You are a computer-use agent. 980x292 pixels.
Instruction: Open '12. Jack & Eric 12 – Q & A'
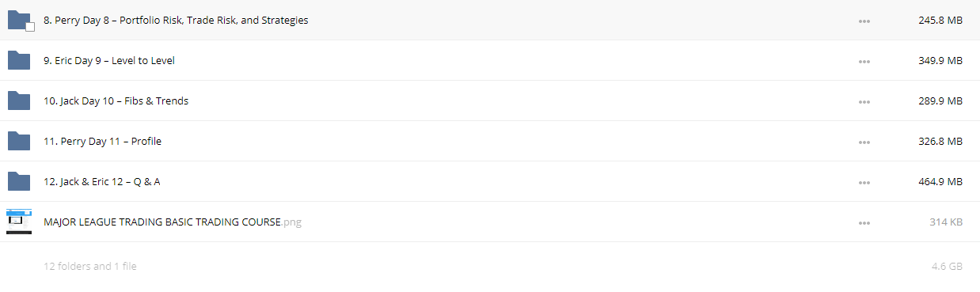click(102, 182)
